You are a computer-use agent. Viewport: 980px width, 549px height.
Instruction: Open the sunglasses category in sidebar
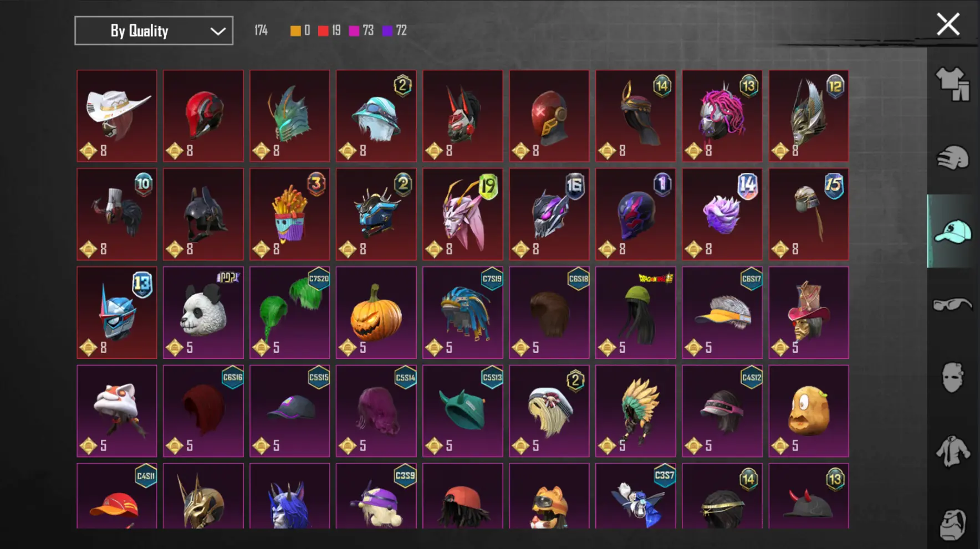[953, 304]
